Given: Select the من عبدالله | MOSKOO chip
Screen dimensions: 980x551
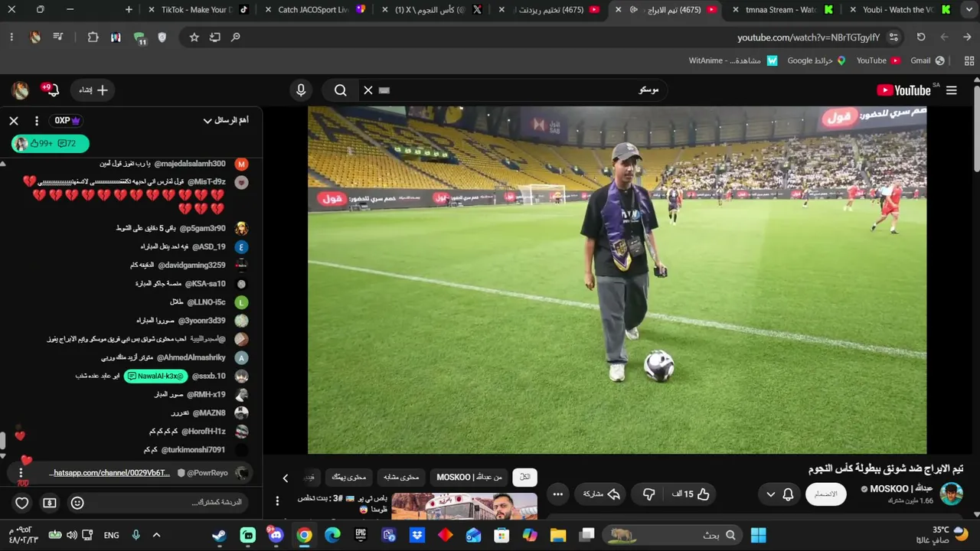Looking at the screenshot, I should coord(469,478).
